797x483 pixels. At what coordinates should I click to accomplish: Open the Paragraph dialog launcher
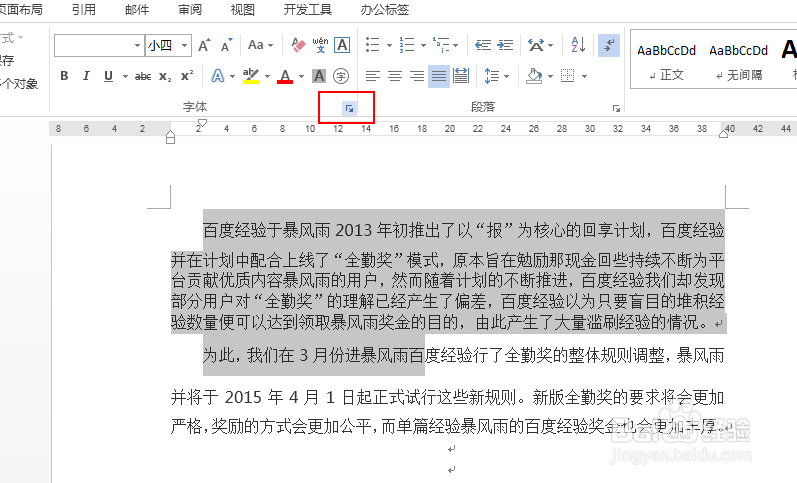616,108
